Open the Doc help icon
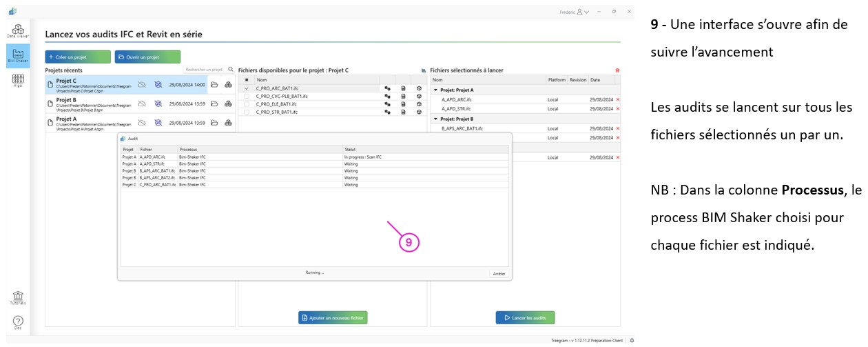This screenshot has height=347, width=868. pyautogui.click(x=18, y=321)
